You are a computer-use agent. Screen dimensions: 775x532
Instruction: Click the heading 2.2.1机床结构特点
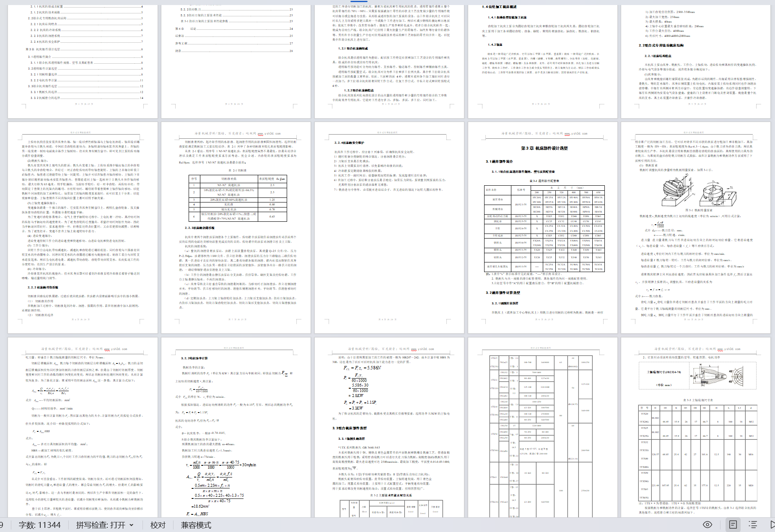coord(657,56)
